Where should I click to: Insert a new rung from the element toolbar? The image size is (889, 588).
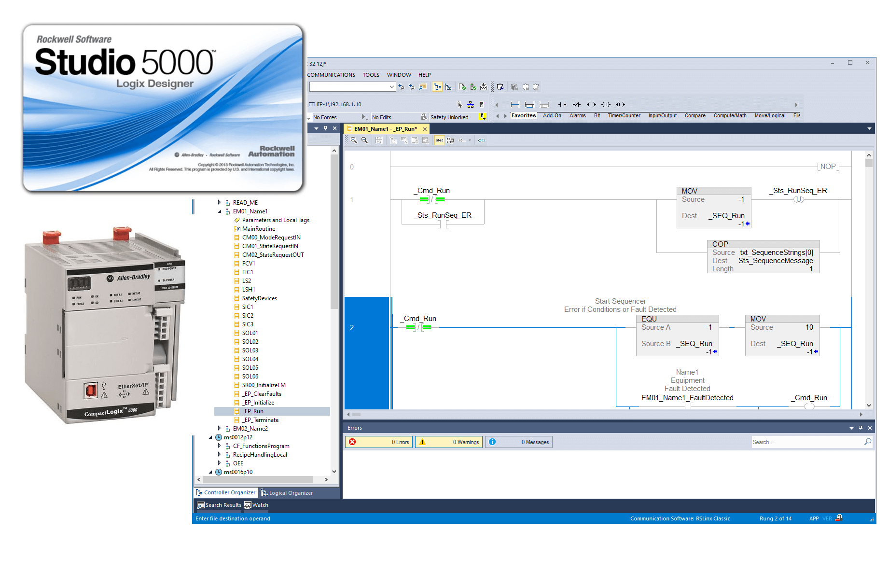(x=515, y=104)
